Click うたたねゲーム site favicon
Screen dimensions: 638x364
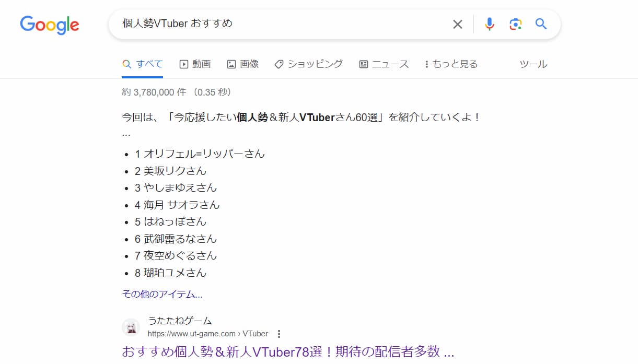(x=131, y=327)
